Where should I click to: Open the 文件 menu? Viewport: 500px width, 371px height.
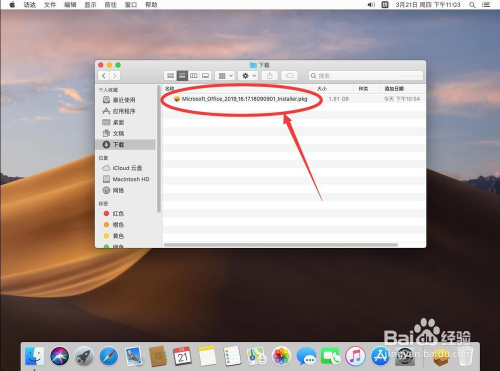tap(50, 5)
